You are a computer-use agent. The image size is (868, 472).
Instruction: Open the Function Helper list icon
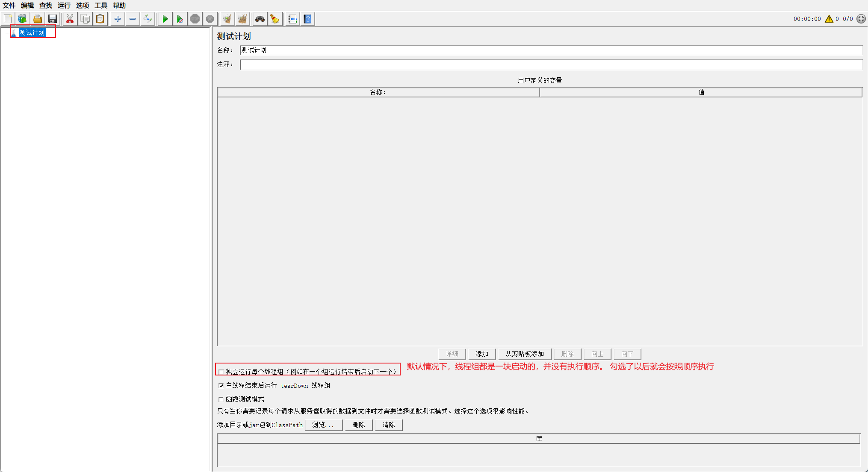tap(292, 19)
